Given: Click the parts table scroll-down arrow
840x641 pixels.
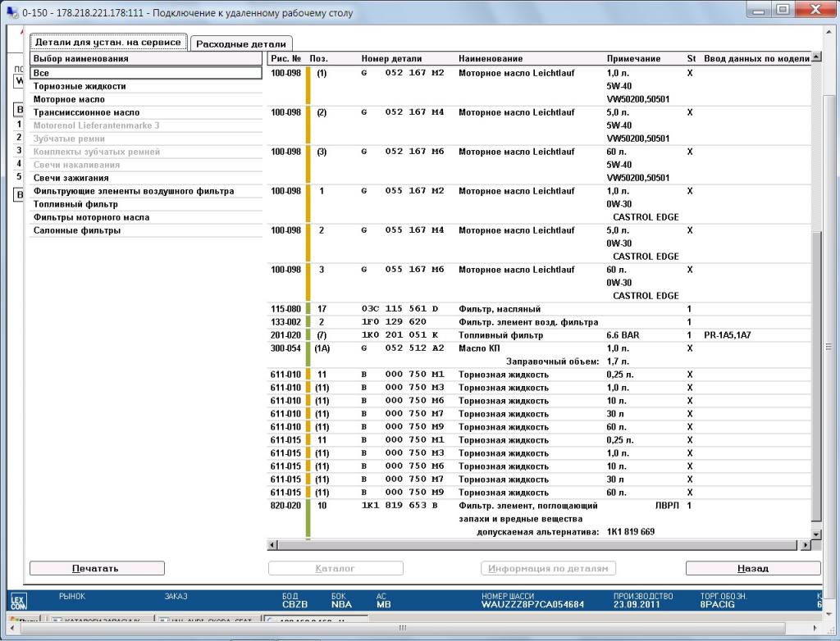Looking at the screenshot, I should pyautogui.click(x=816, y=534).
